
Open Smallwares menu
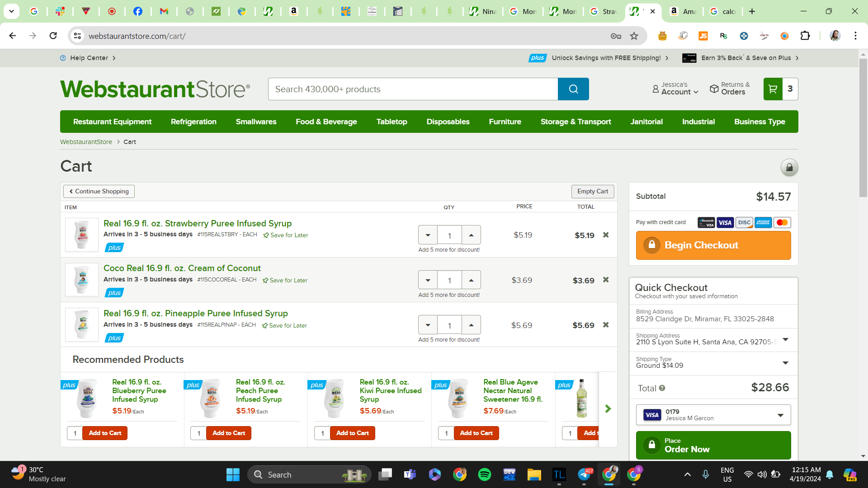click(x=256, y=122)
